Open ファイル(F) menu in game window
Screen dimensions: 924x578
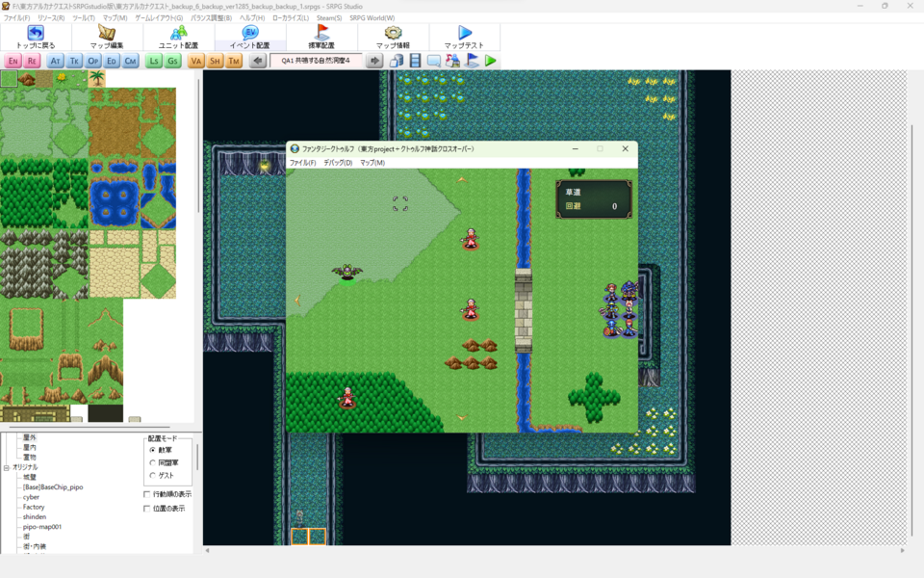(303, 163)
